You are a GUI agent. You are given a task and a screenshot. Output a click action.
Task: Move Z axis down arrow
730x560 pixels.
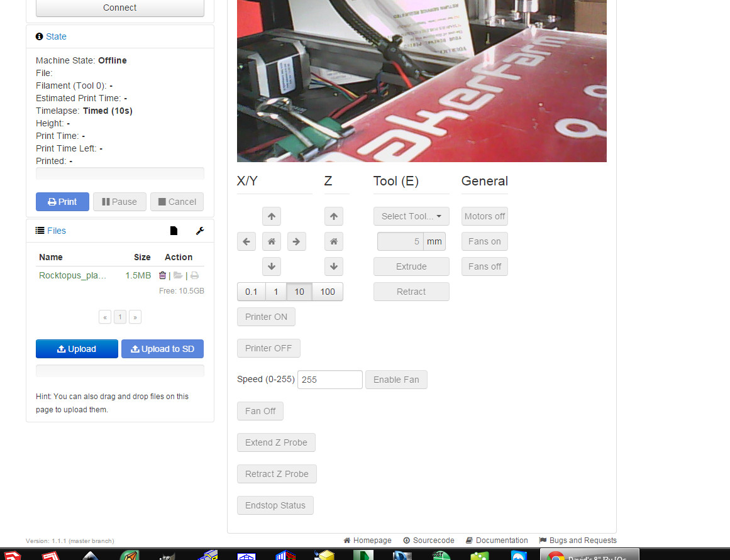click(x=334, y=266)
